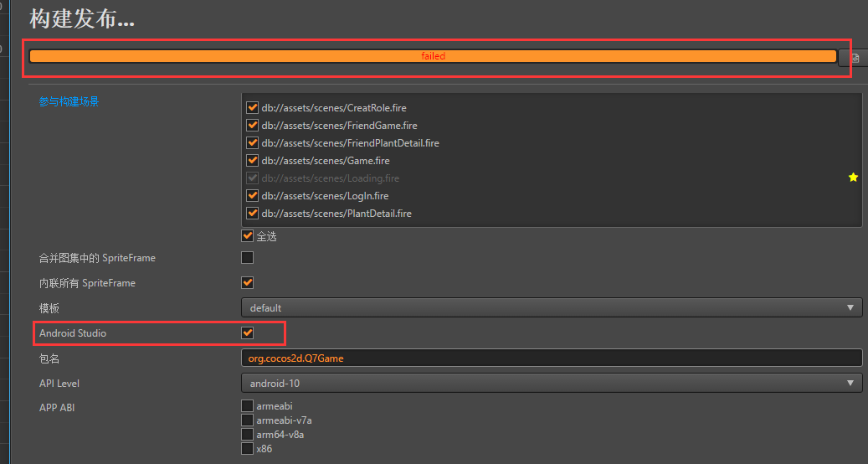This screenshot has height=464, width=868.
Task: Toggle the Game.fire scene checkbox
Action: pyautogui.click(x=253, y=161)
